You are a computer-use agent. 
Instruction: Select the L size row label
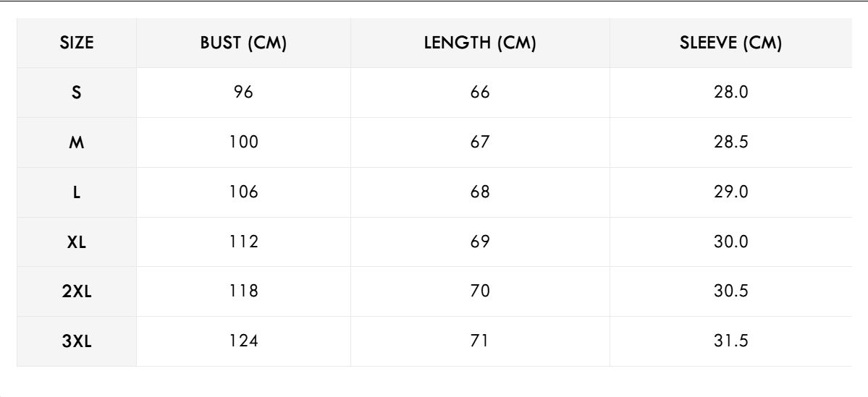[x=77, y=193]
